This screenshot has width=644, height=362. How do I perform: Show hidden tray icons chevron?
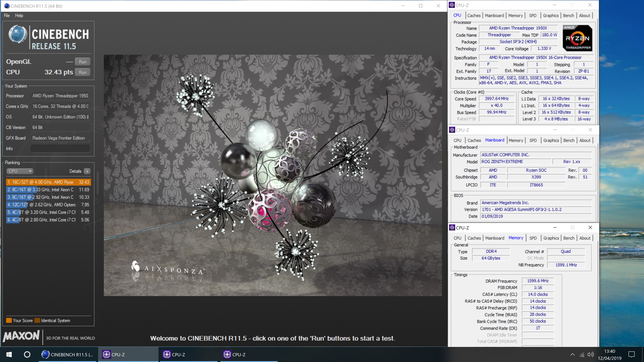click(x=572, y=354)
